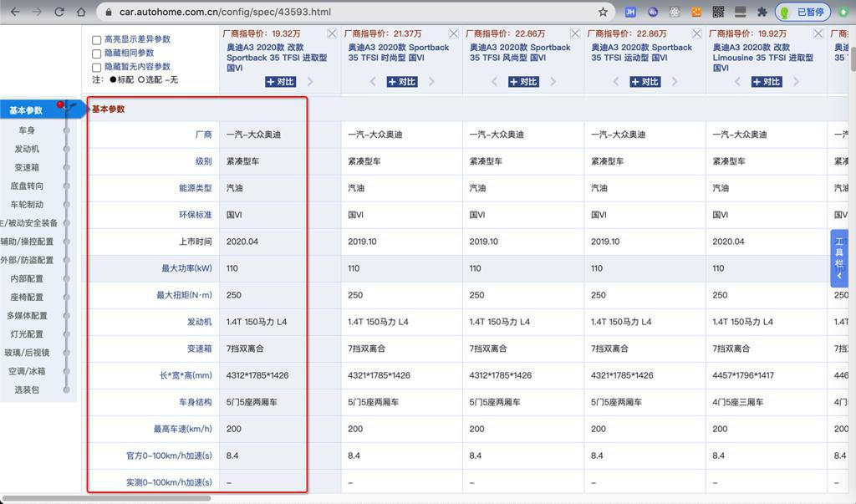Click the browser forward arrow
The width and height of the screenshot is (856, 504).
pos(37,12)
